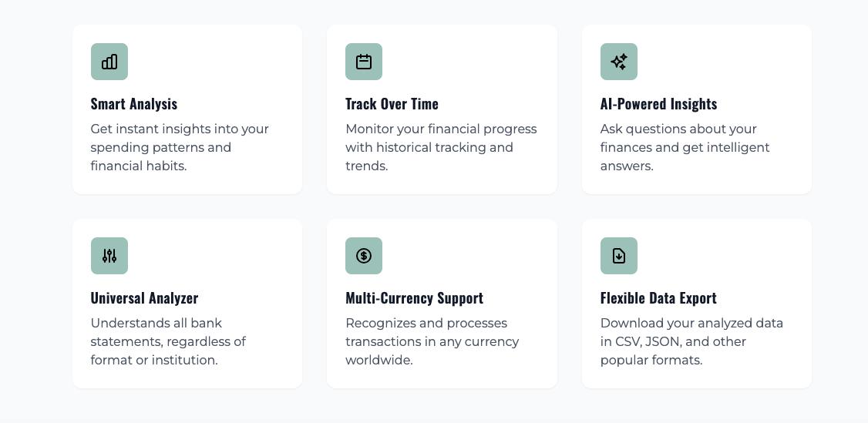The width and height of the screenshot is (868, 423).
Task: Click the calendar icon above Track Over Time
Action: tap(364, 62)
